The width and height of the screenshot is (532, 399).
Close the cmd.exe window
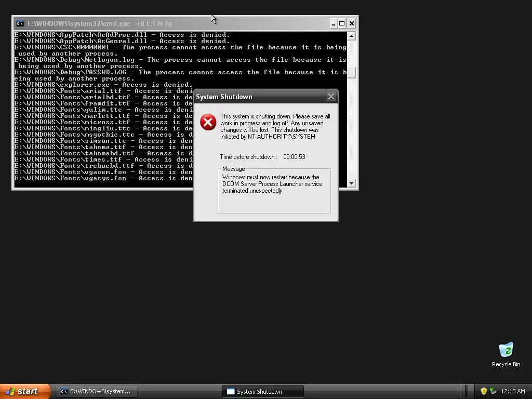click(352, 23)
